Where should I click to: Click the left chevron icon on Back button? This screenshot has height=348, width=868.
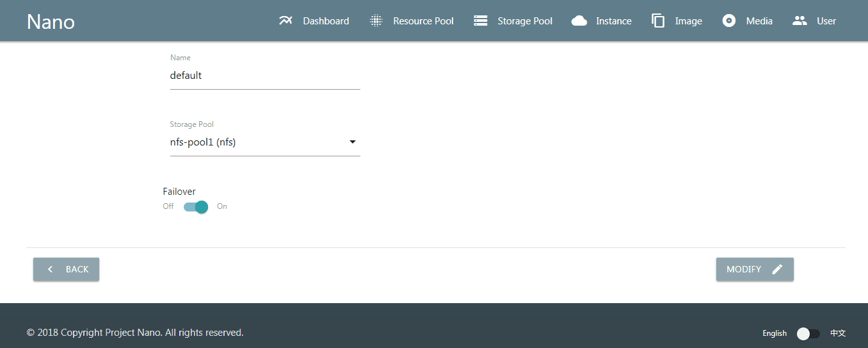(50, 269)
